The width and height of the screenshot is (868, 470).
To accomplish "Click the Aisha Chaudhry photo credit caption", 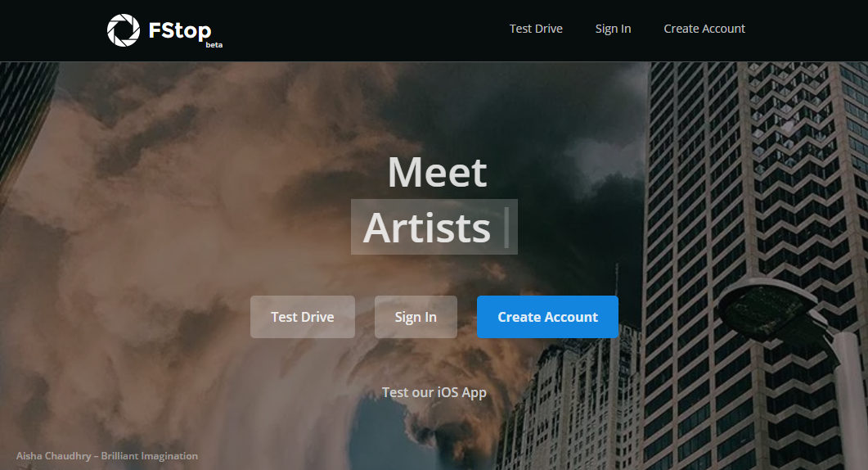I will (107, 456).
